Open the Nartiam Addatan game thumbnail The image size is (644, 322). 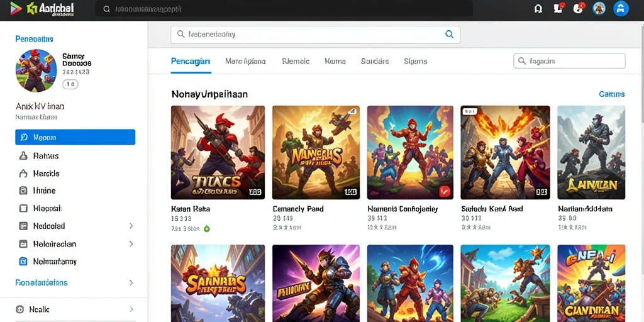(x=591, y=152)
